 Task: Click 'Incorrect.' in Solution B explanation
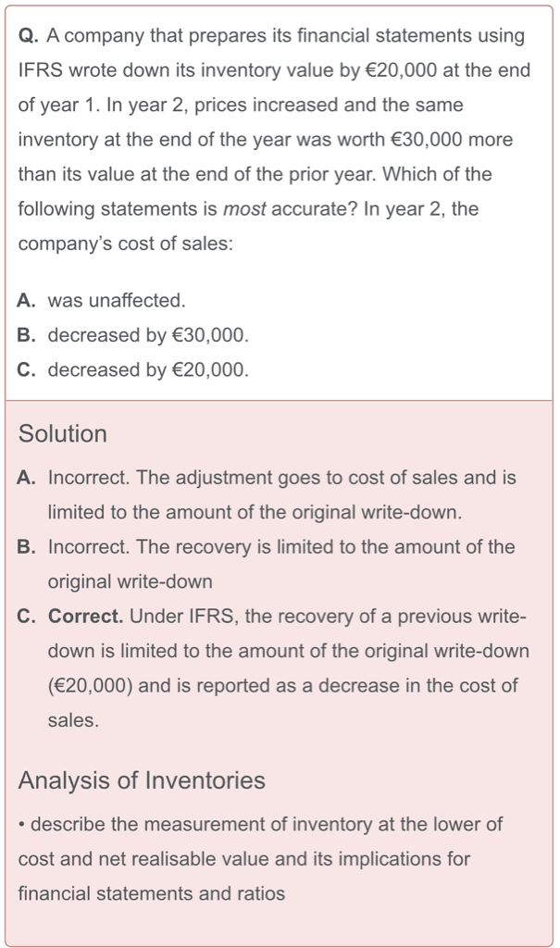click(x=89, y=547)
